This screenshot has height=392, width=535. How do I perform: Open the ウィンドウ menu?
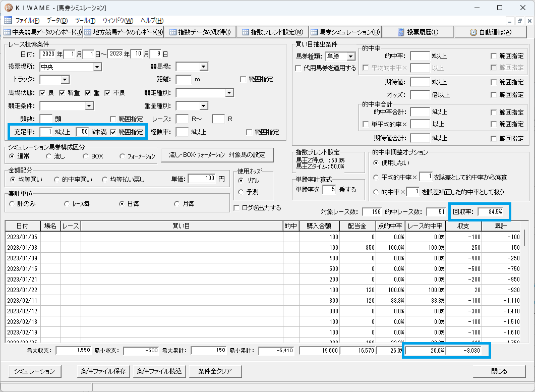(x=117, y=21)
